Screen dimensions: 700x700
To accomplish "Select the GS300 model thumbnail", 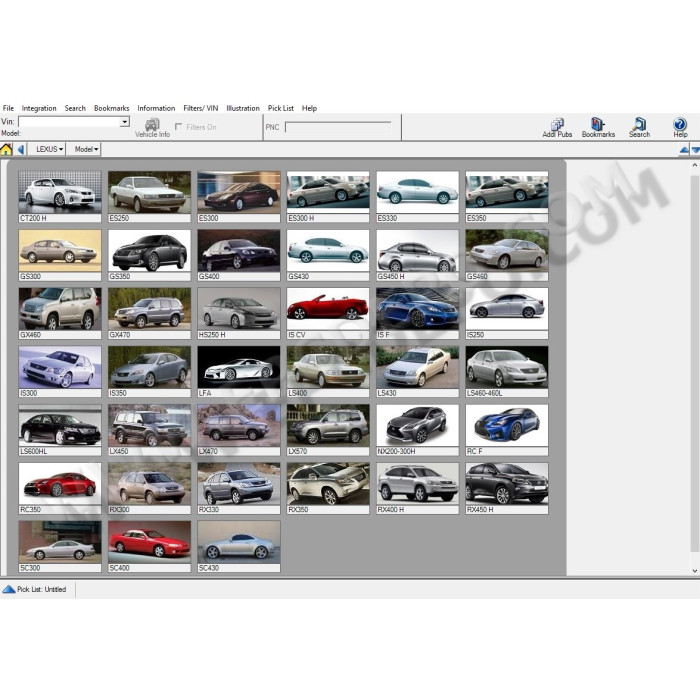I will 60,255.
